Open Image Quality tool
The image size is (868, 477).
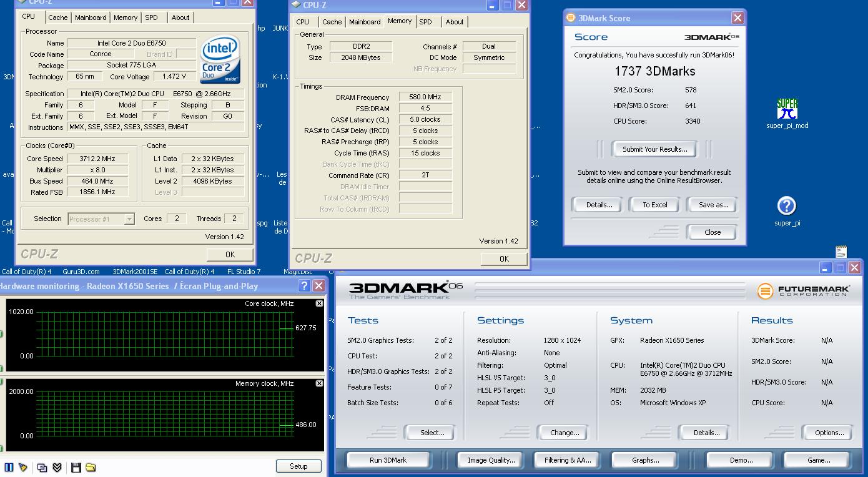point(491,460)
